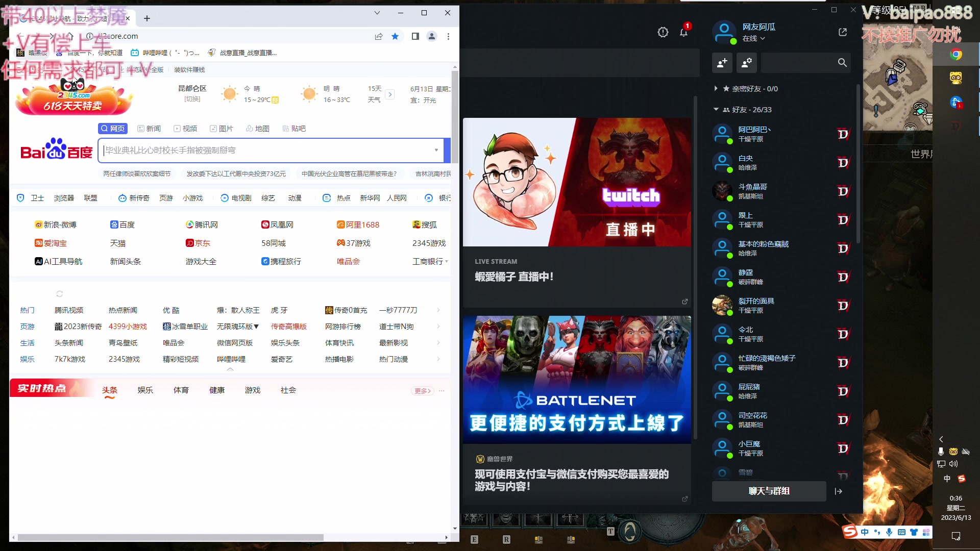Viewport: 980px width, 551px height.
Task: Click the 新传奇 category icon
Action: coord(122,198)
